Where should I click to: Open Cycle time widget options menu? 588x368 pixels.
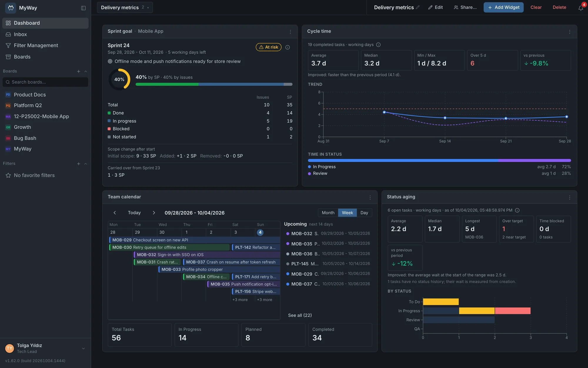pos(570,32)
